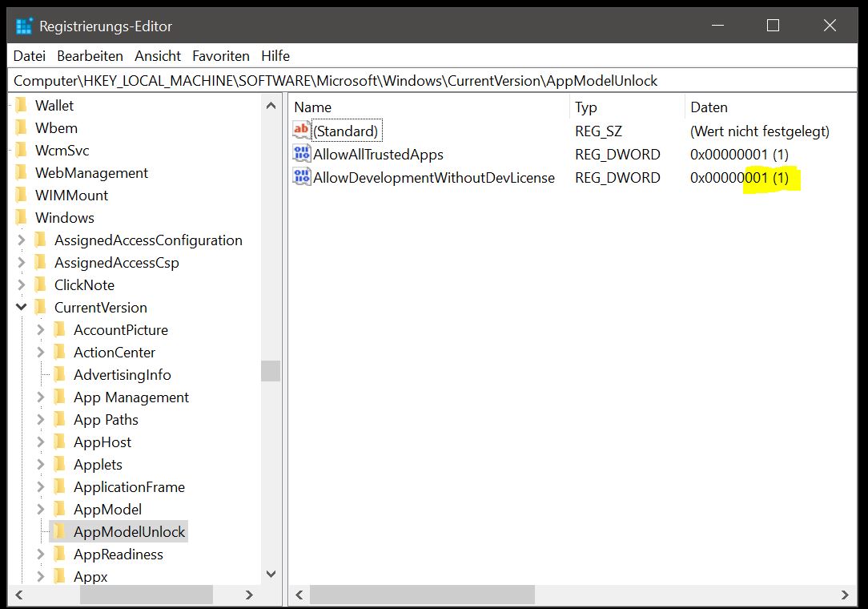Expand the Appx key
Viewport: 868px width, 609px height.
[x=40, y=577]
